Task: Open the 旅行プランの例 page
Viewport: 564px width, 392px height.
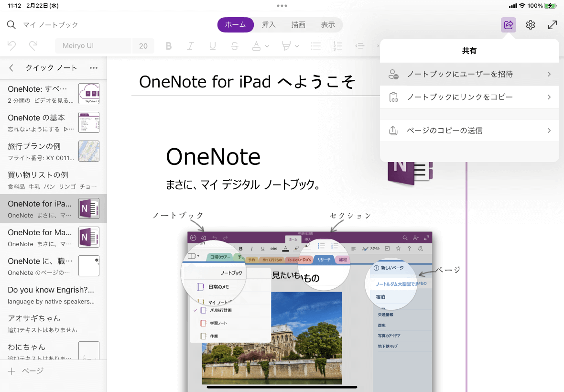Action: (x=53, y=152)
